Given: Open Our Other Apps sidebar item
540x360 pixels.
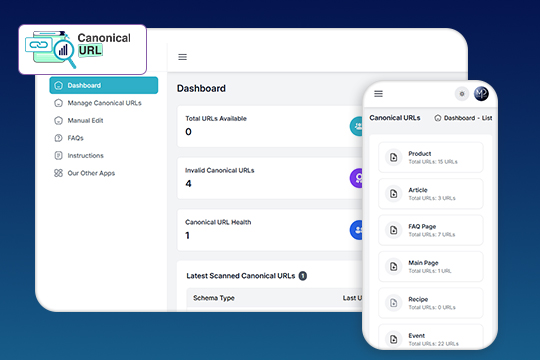Looking at the screenshot, I should pos(84,173).
